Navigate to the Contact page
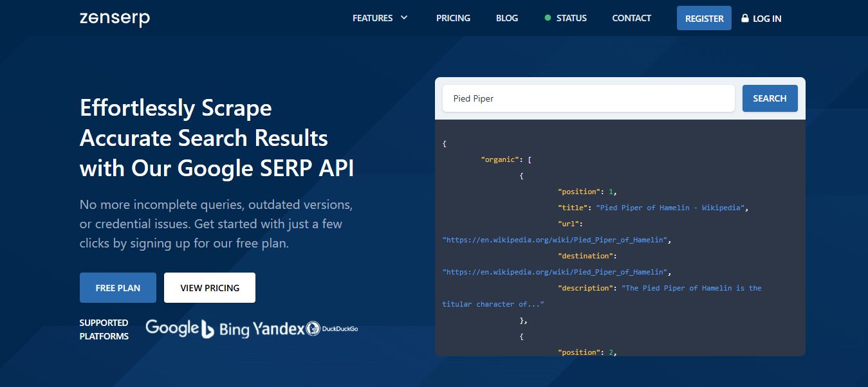Viewport: 868px width, 387px height. click(631, 18)
